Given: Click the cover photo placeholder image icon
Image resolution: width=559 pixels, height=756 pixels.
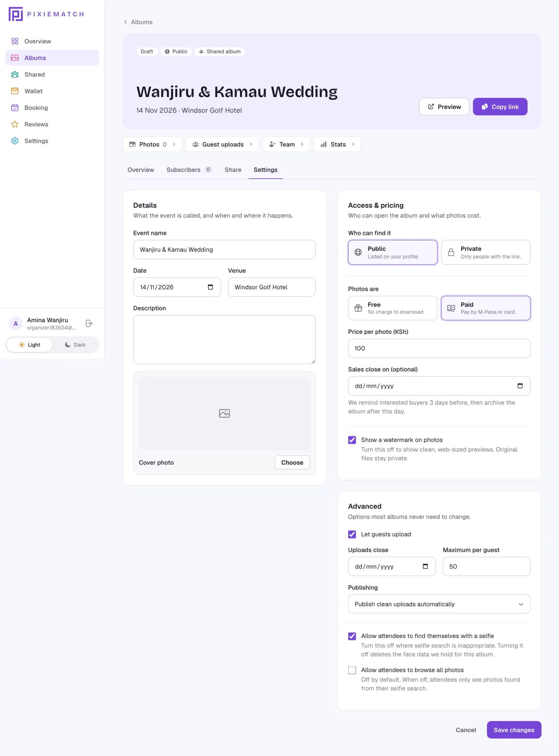Looking at the screenshot, I should 224,414.
